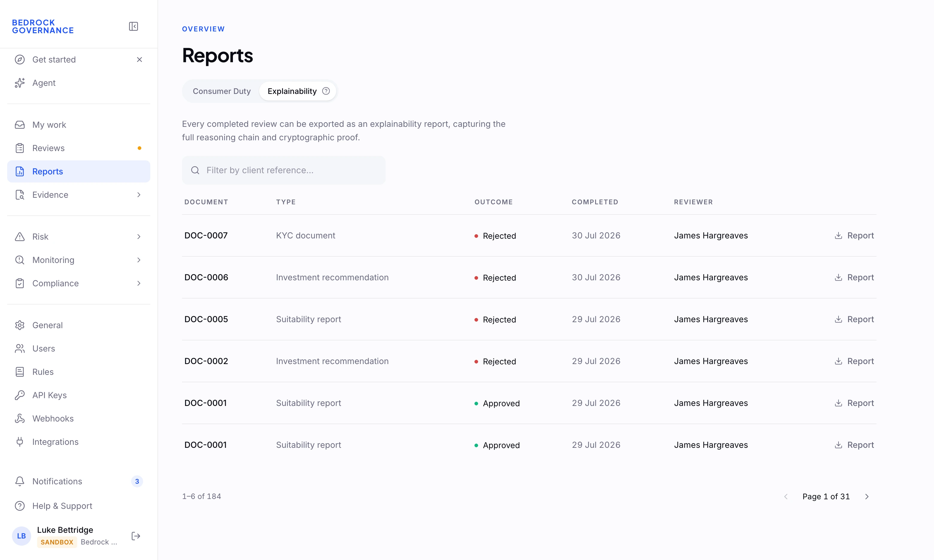The width and height of the screenshot is (934, 560).
Task: Click the Page 1 of 31 indicator
Action: (x=826, y=497)
